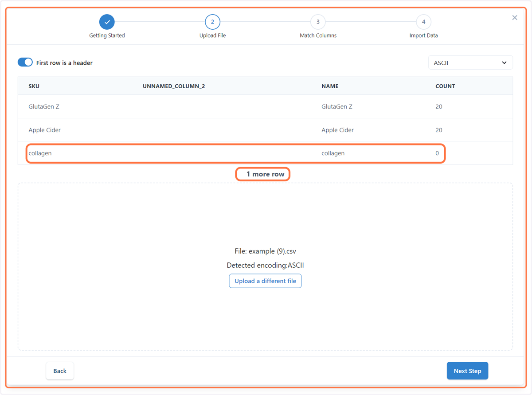Viewport: 532px width, 395px height.
Task: Click the Upload File step label
Action: 212,35
